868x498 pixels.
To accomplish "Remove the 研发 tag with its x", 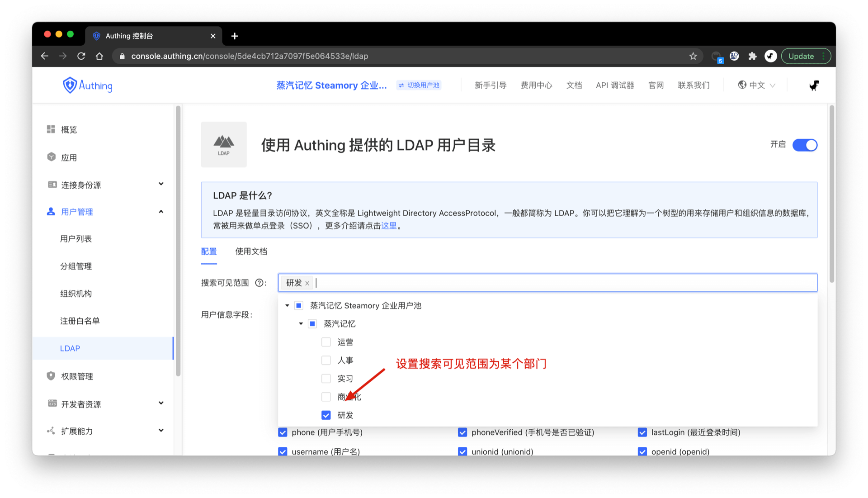I will click(307, 283).
